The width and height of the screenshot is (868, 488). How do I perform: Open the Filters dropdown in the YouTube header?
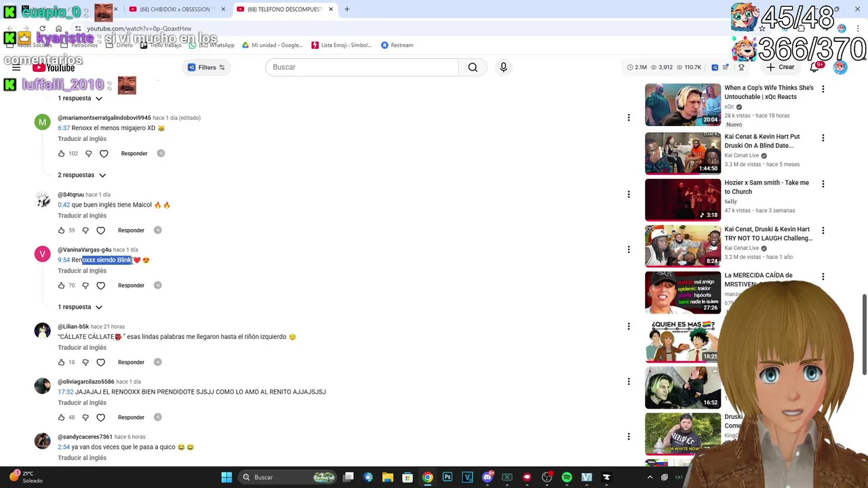[x=207, y=67]
